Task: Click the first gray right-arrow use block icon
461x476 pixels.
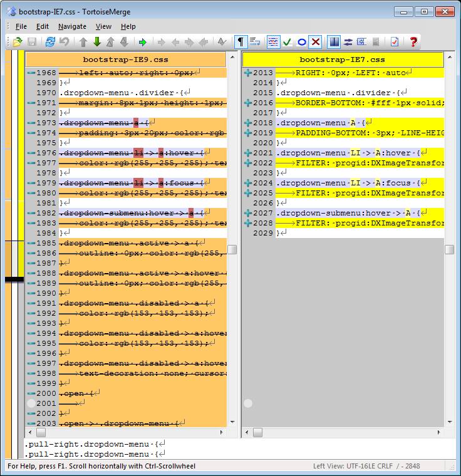Action: [161, 41]
